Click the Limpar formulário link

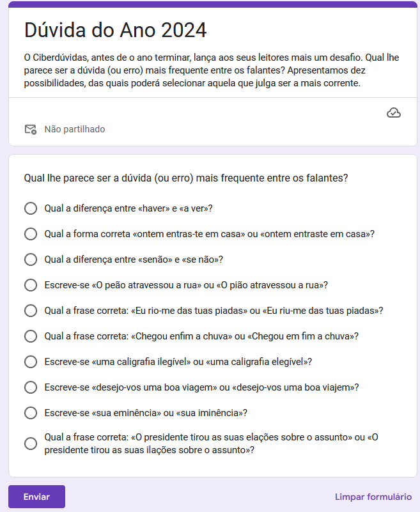point(373,497)
